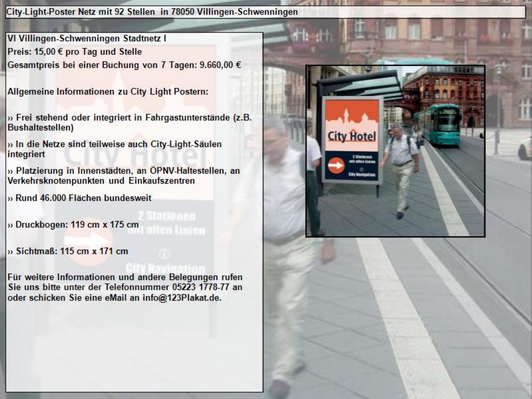
Task: Click the Frei stehend oder integriert bullet point
Action: click(130, 122)
